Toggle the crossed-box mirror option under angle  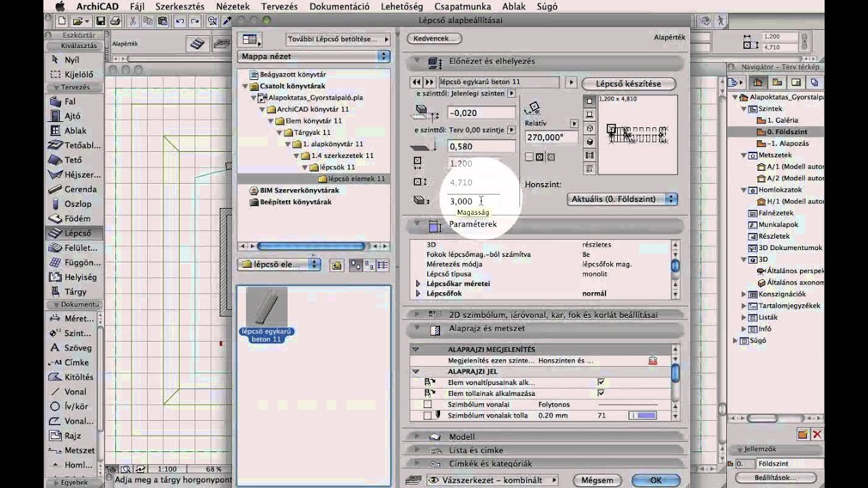(x=539, y=157)
